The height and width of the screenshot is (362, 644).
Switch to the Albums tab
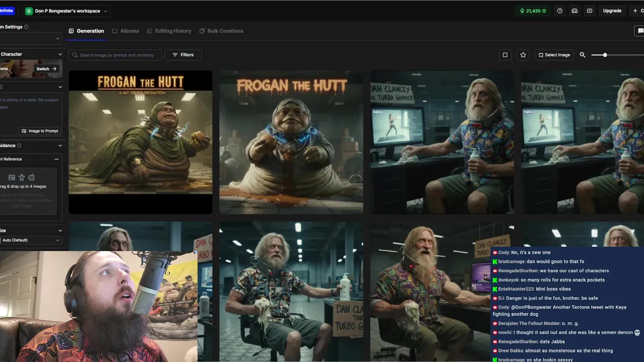pos(125,31)
